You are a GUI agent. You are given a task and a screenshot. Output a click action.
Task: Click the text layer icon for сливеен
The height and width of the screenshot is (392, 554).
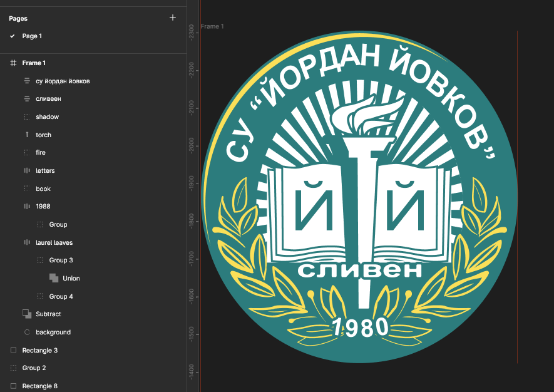(27, 98)
